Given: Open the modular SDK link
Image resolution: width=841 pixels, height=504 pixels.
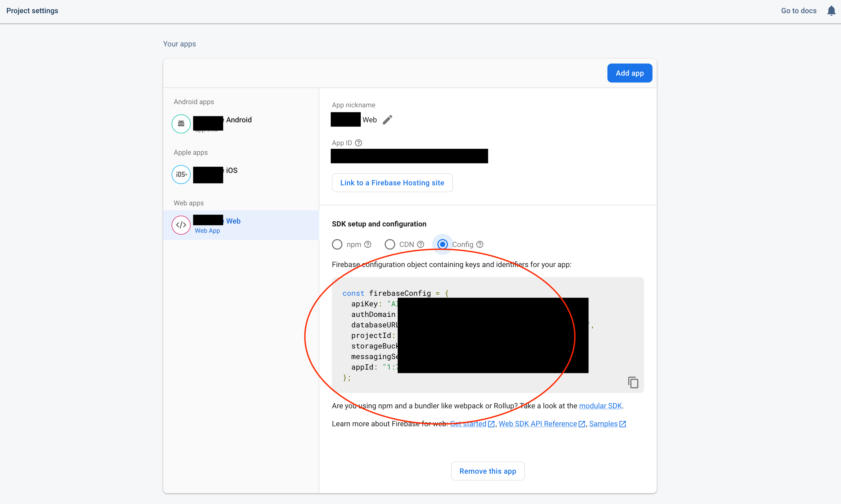Looking at the screenshot, I should [600, 405].
